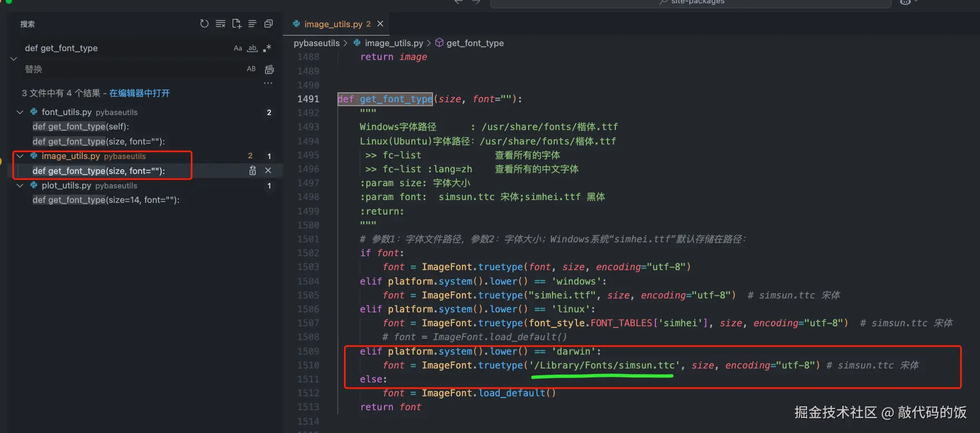This screenshot has width=980, height=433.
Task: Click line number 1510 in gutter
Action: 309,365
